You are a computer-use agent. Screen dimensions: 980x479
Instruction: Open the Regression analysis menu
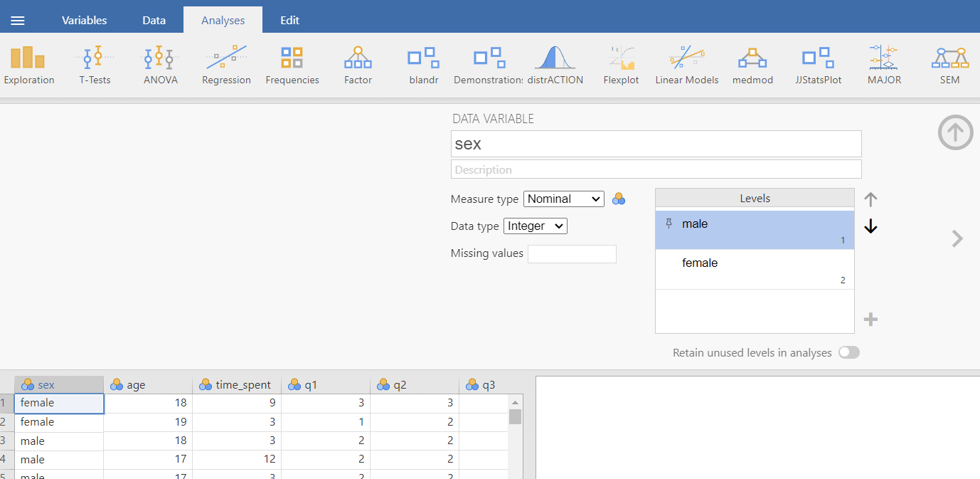pyautogui.click(x=226, y=65)
